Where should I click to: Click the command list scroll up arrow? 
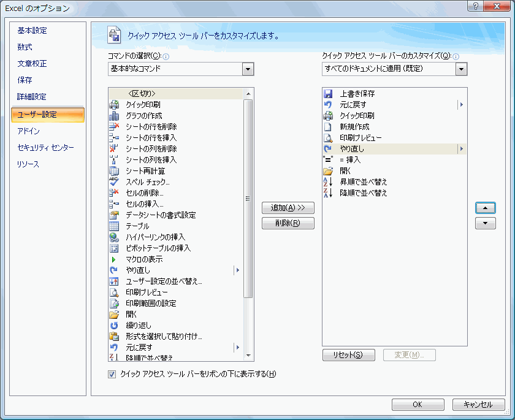[248, 94]
